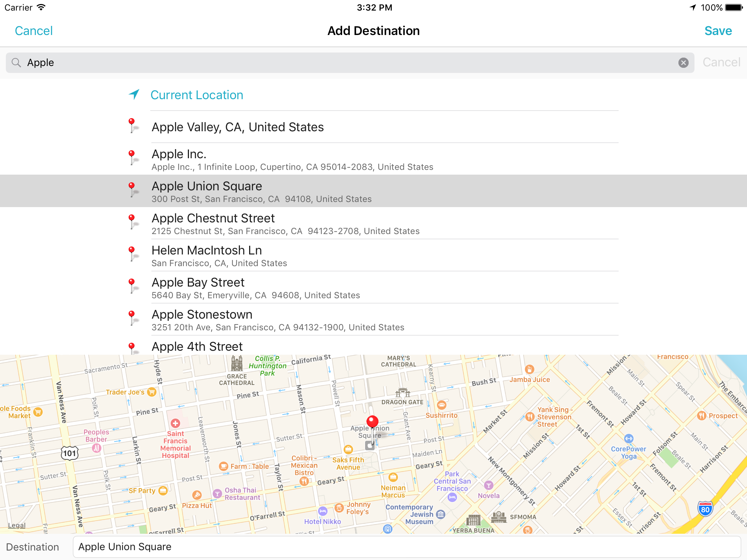
Task: Tap Osha Thai Restaurant marker
Action: pyautogui.click(x=217, y=494)
